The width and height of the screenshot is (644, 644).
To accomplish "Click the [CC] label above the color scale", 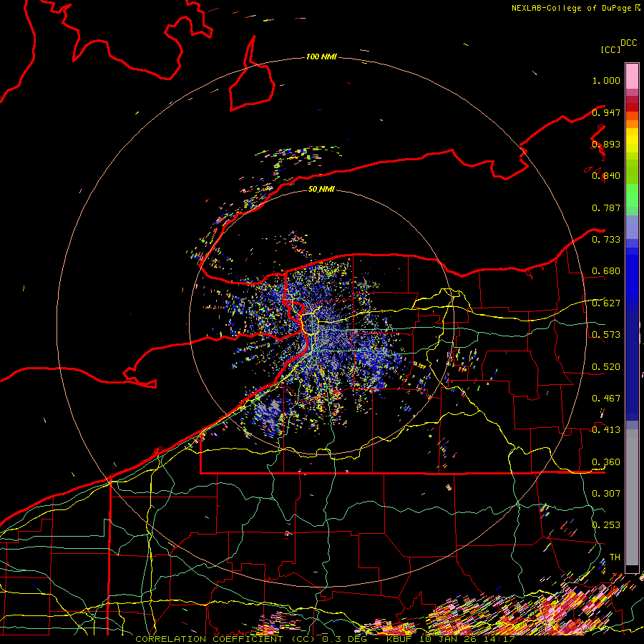I will (x=610, y=49).
